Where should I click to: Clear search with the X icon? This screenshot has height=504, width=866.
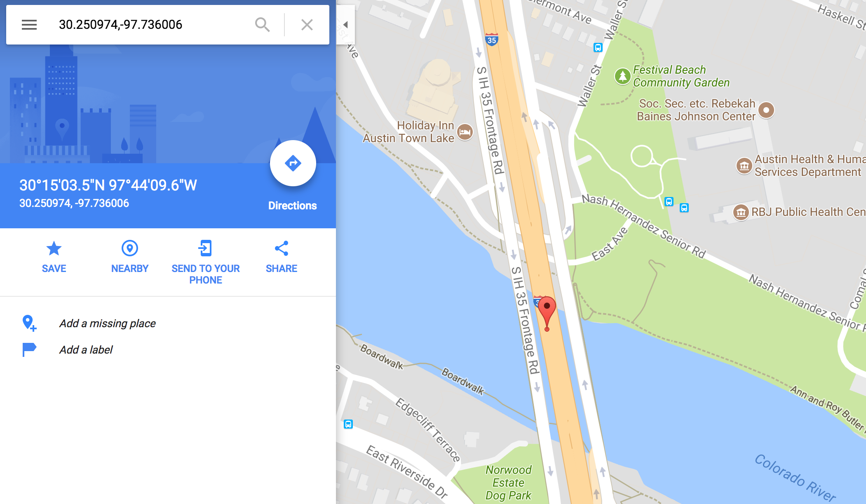(307, 25)
